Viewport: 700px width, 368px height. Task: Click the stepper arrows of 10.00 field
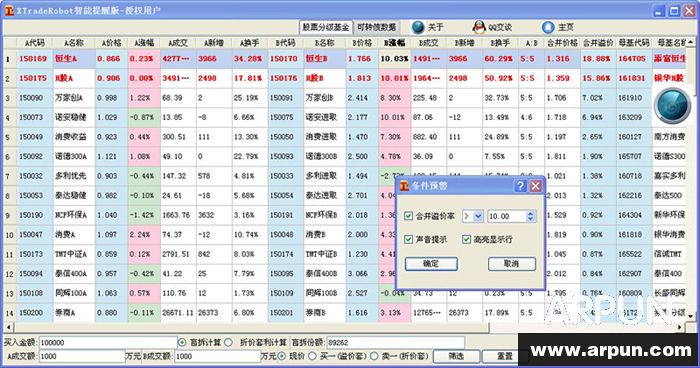(530, 216)
